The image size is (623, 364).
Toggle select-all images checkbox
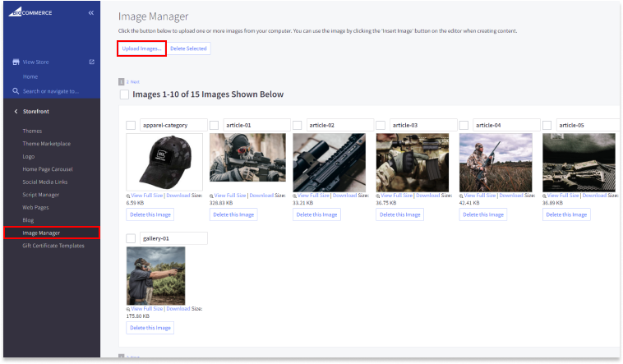point(124,94)
